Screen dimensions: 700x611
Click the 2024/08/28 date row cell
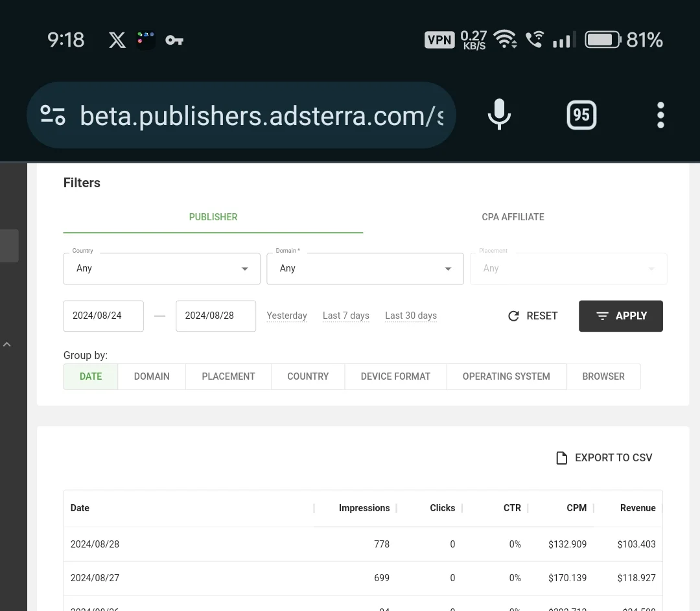(x=95, y=544)
